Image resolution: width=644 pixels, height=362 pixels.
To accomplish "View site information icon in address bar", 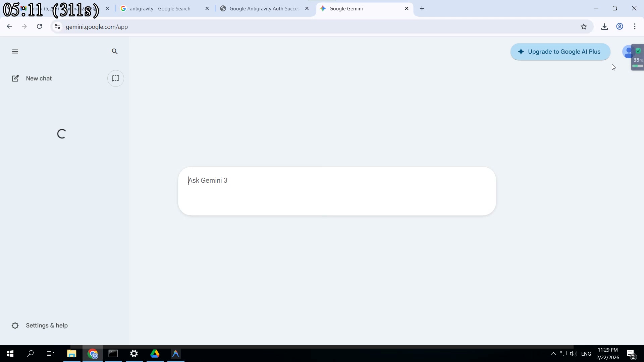I will 57,27.
